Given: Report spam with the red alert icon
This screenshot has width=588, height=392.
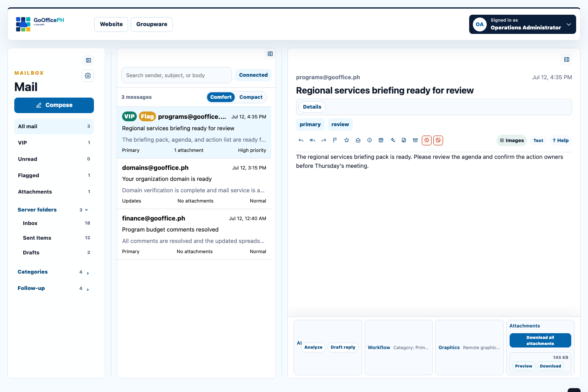Looking at the screenshot, I should tap(427, 140).
